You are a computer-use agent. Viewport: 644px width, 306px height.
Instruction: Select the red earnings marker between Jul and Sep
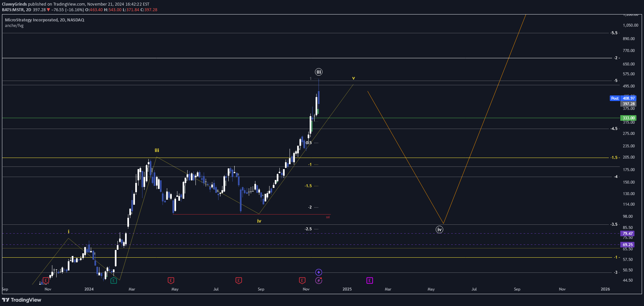[x=239, y=281]
